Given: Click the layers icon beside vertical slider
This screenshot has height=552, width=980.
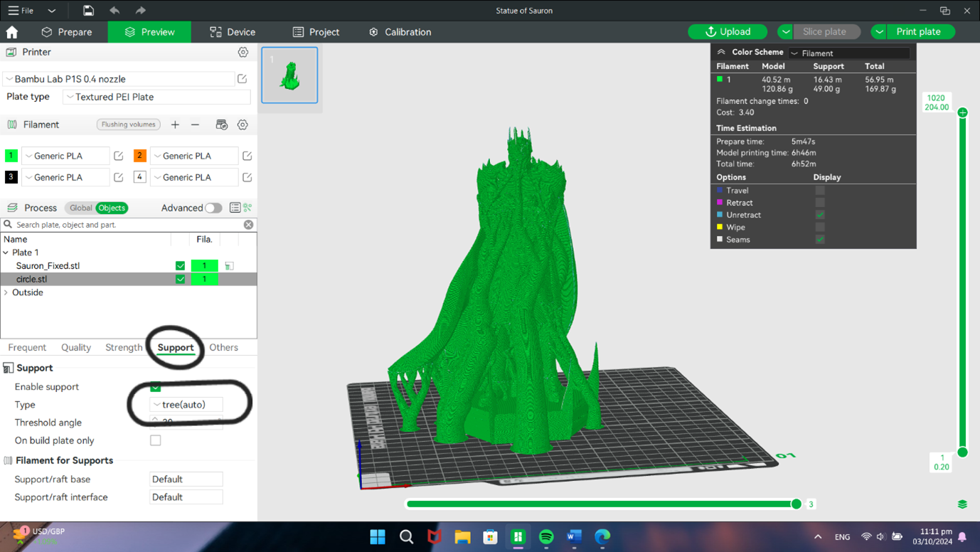Looking at the screenshot, I should click(962, 504).
